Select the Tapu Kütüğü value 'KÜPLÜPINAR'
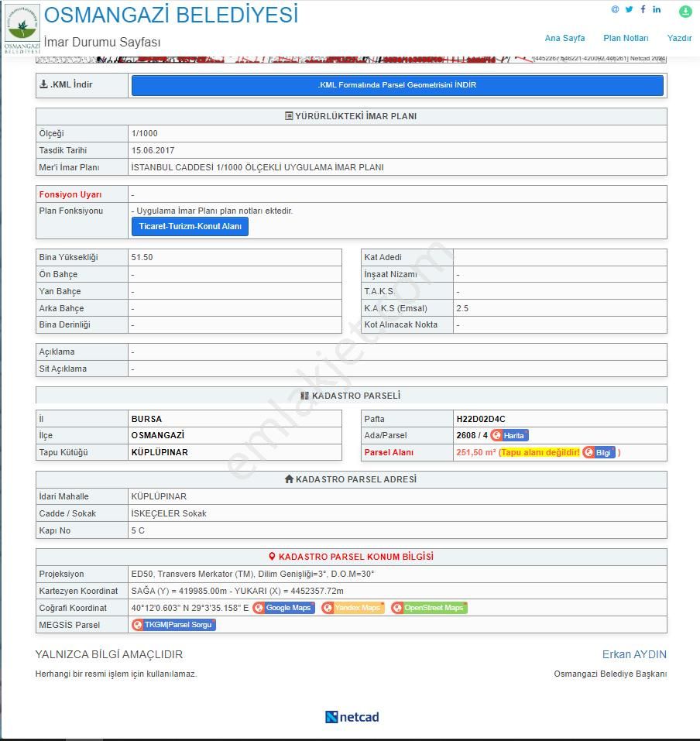 [x=160, y=452]
